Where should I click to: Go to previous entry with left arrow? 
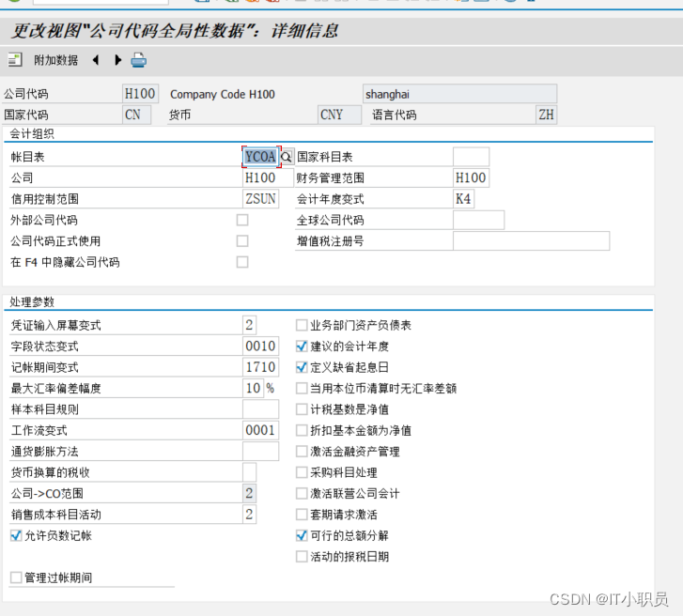click(x=96, y=60)
